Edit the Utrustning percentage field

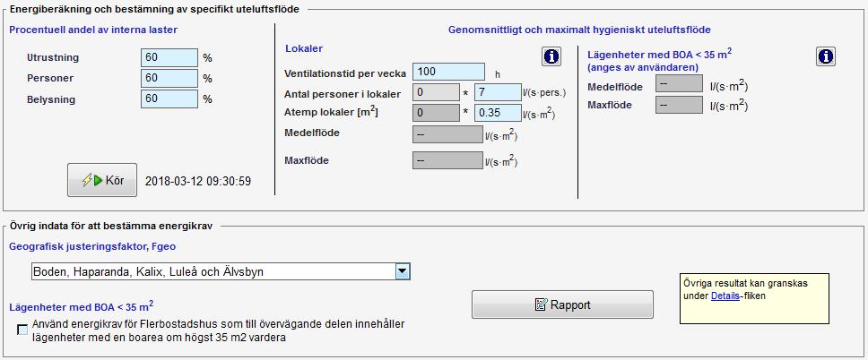(169, 57)
